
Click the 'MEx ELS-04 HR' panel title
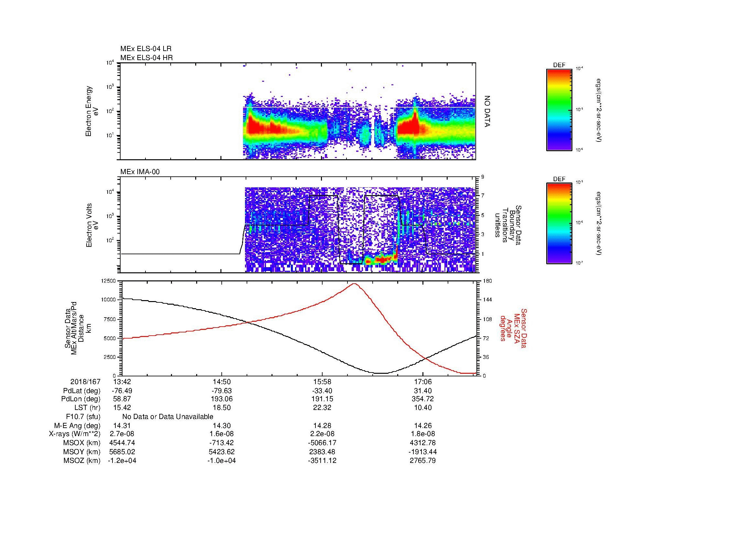pos(146,58)
